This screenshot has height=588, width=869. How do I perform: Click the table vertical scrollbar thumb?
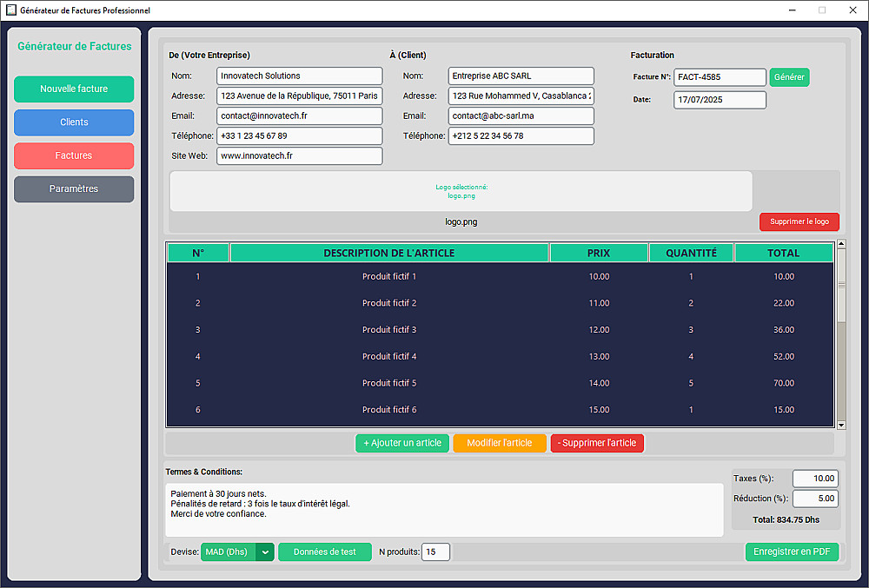[x=841, y=285]
